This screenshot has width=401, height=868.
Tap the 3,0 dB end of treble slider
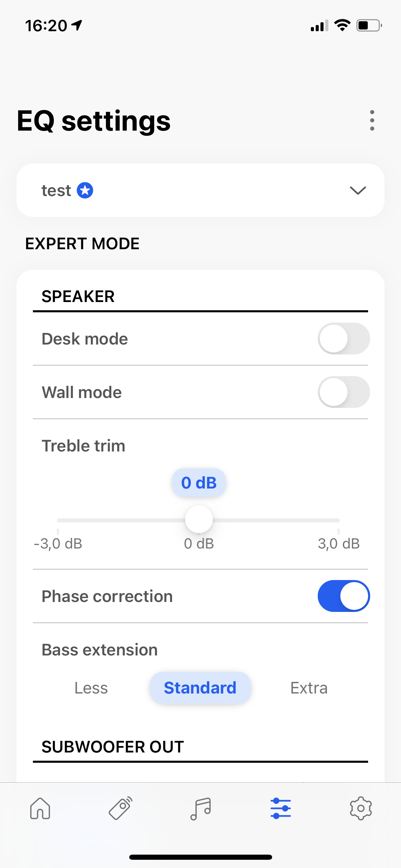(x=338, y=520)
